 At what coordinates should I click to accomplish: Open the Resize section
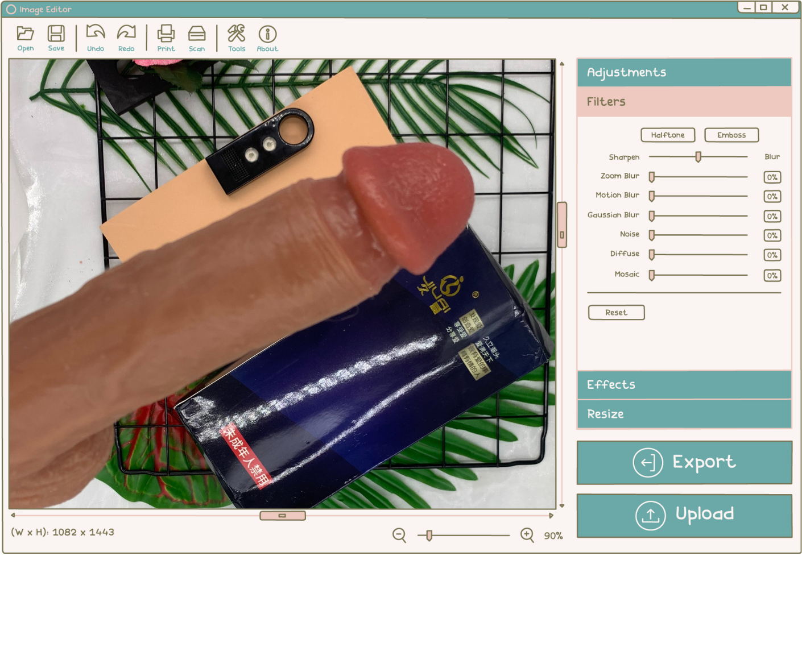684,414
